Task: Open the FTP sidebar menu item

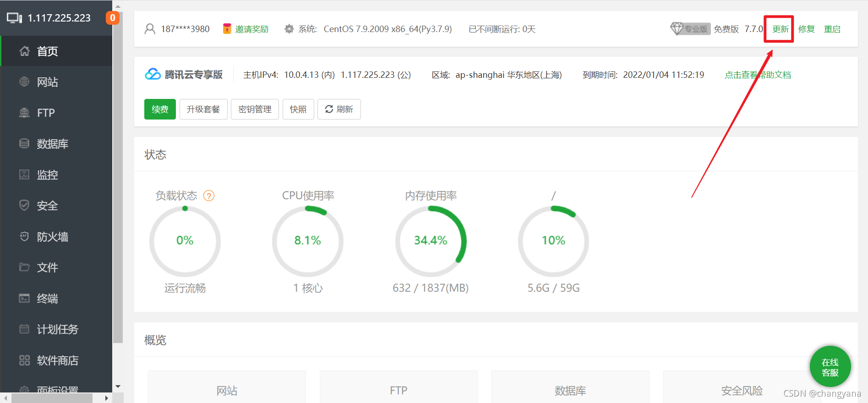Action: pyautogui.click(x=56, y=113)
